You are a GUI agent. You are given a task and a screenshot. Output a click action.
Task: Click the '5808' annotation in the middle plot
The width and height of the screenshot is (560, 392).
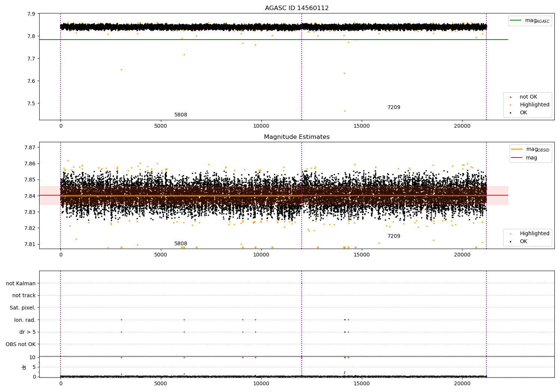tap(181, 244)
